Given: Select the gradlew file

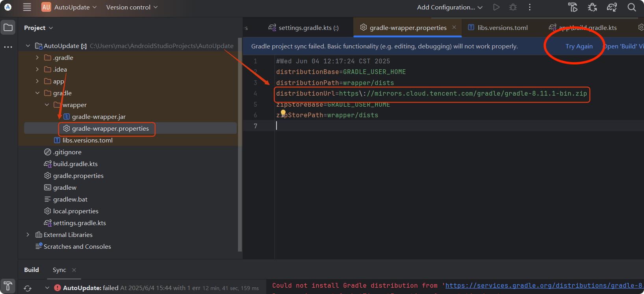Looking at the screenshot, I should pyautogui.click(x=65, y=187).
